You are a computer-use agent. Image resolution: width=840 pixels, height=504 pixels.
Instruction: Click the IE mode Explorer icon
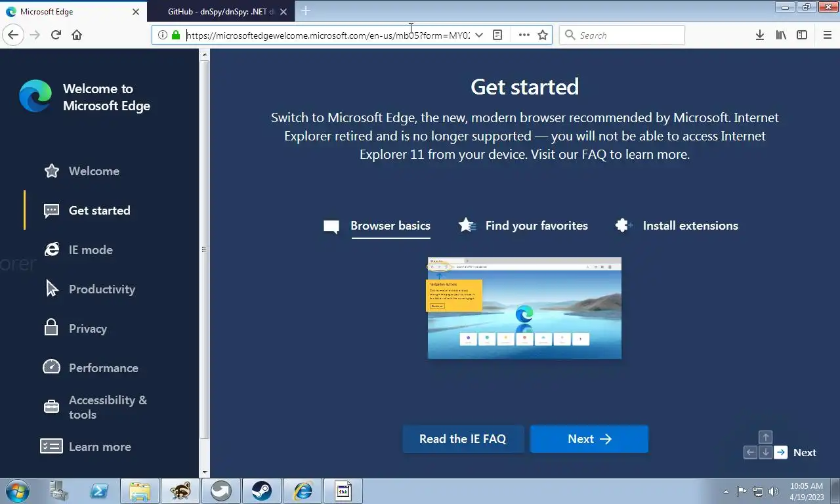click(52, 249)
